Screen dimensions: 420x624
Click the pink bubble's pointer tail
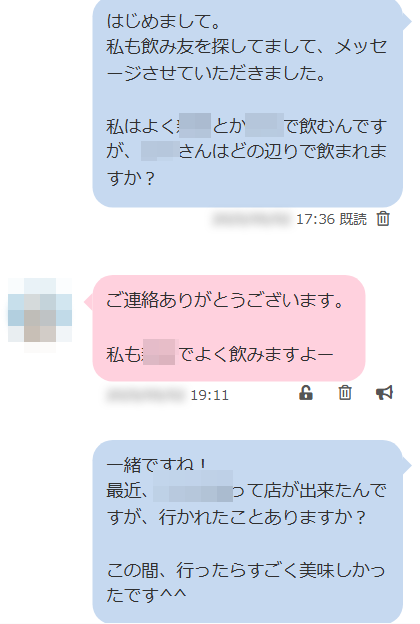[x=88, y=302]
